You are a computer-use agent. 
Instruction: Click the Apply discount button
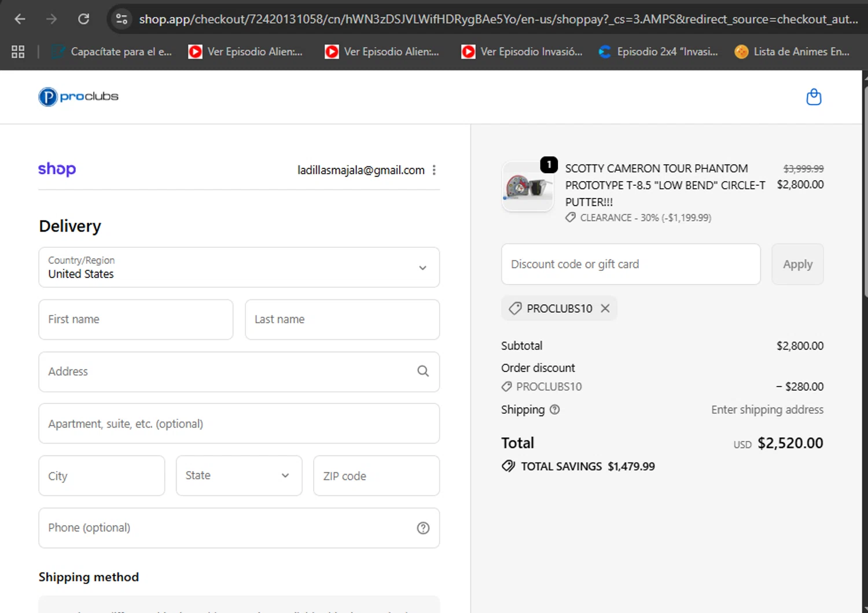click(x=797, y=264)
